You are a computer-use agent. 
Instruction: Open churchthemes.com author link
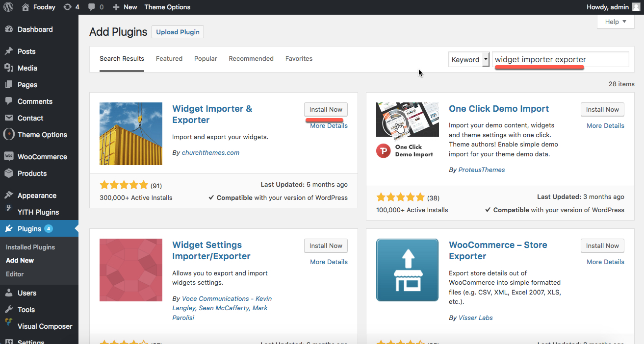click(210, 153)
